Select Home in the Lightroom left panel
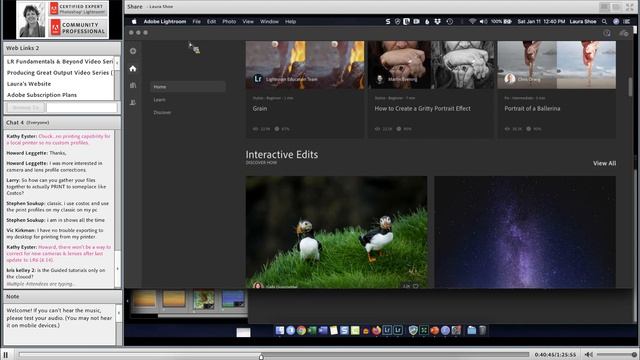The image size is (640, 360). tap(188, 87)
